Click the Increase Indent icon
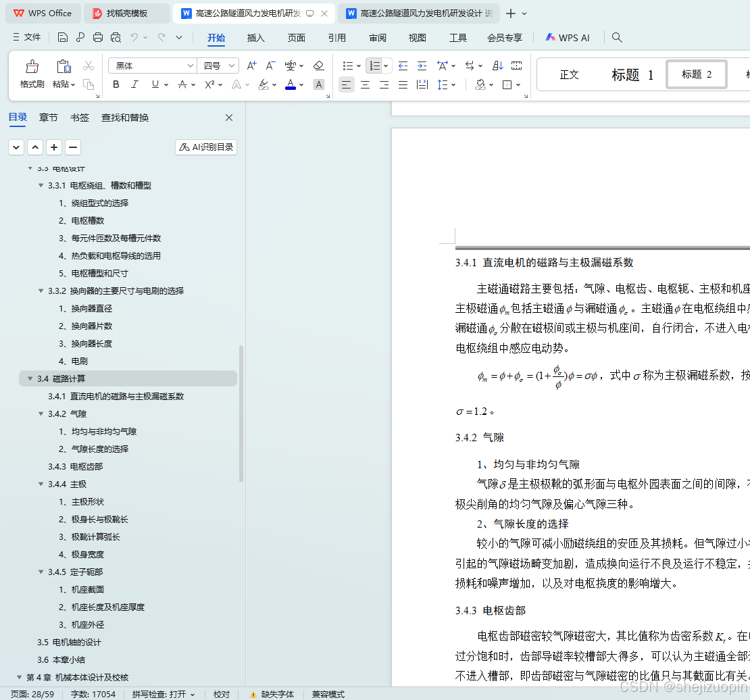 (422, 66)
